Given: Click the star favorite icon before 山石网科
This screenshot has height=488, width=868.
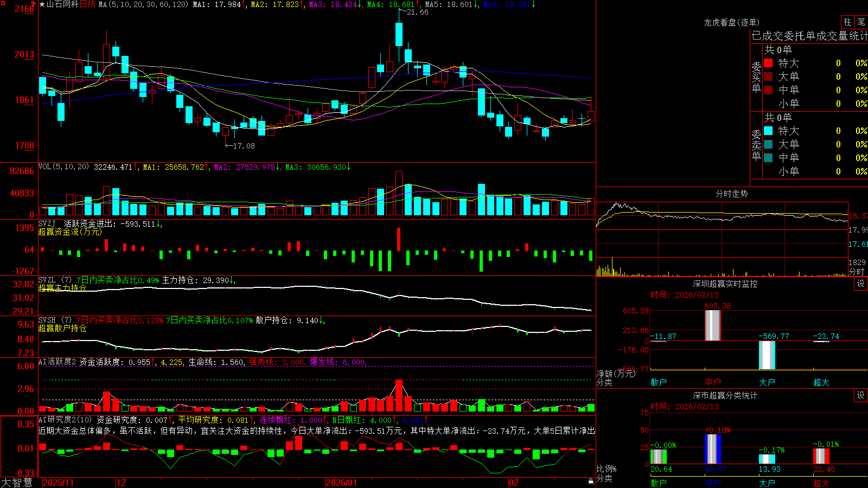Looking at the screenshot, I should [42, 4].
